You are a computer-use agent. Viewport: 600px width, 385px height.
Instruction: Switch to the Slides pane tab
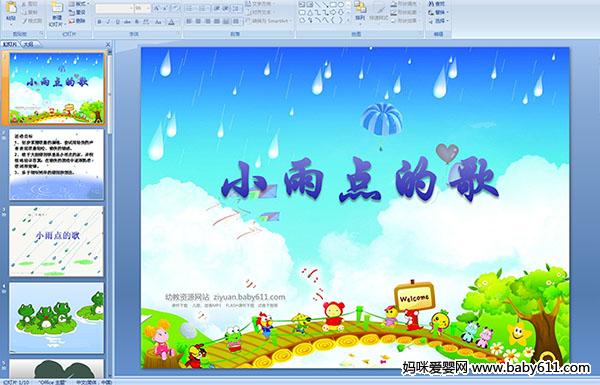pyautogui.click(x=10, y=44)
